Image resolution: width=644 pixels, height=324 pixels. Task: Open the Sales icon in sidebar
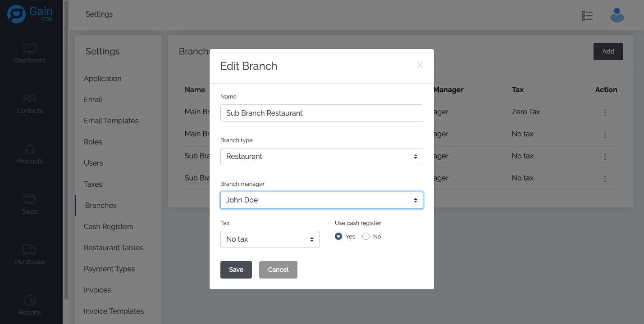pyautogui.click(x=30, y=199)
